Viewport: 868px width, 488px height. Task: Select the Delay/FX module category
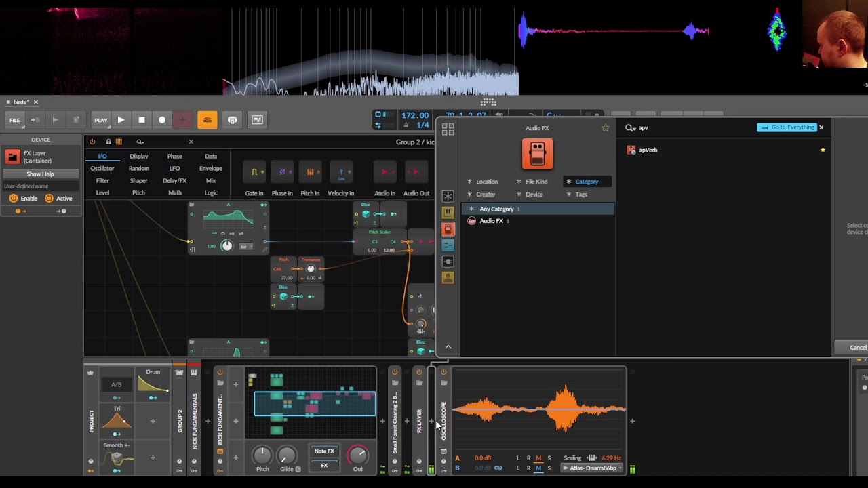(x=174, y=181)
